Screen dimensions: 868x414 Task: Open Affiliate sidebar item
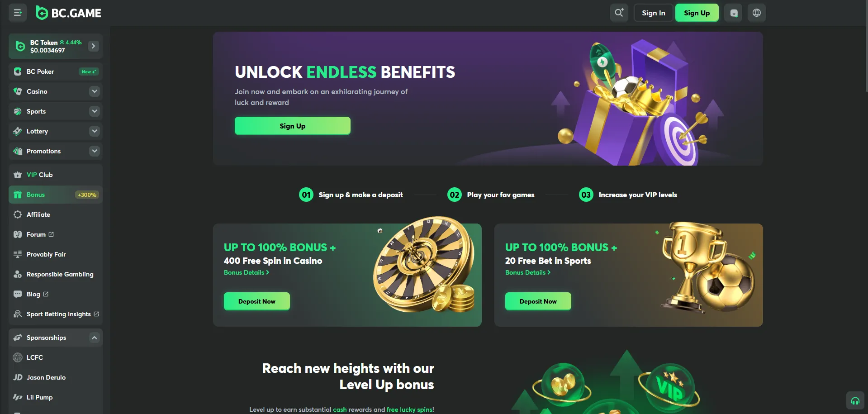(x=56, y=214)
